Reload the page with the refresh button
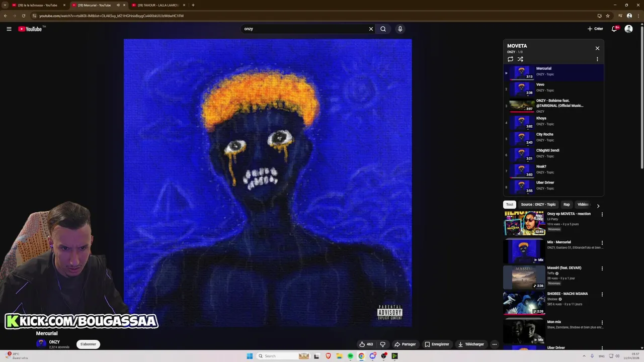 pos(23,16)
